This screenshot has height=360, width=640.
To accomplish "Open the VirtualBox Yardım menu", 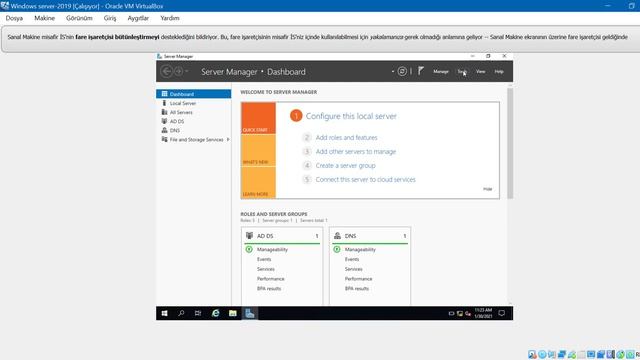I will click(170, 18).
